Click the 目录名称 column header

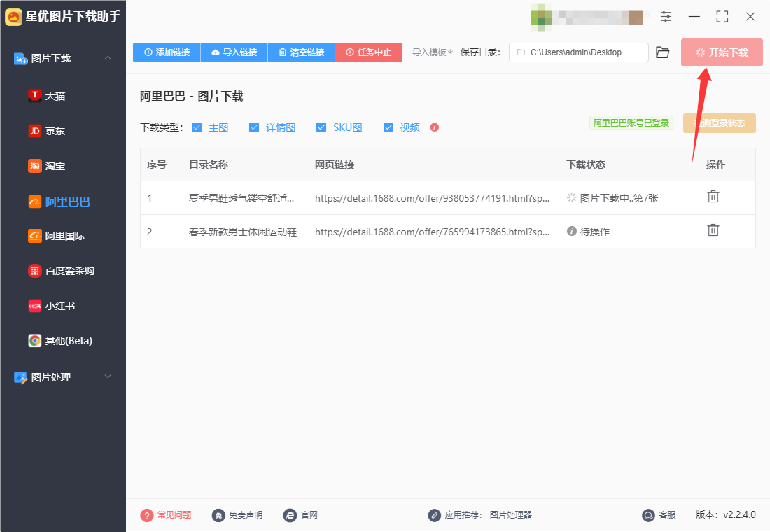[209, 164]
